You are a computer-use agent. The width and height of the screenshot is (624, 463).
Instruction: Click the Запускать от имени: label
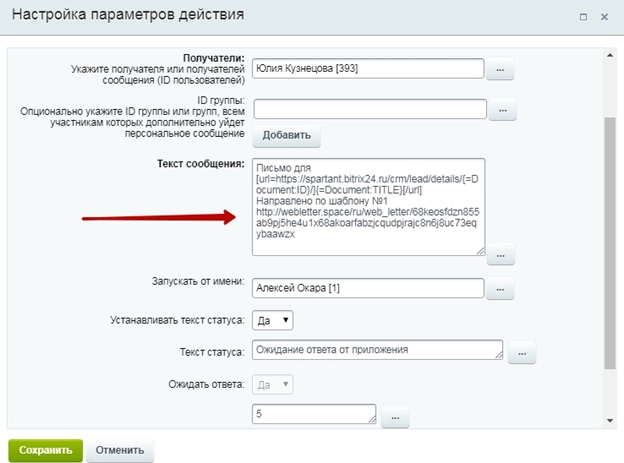(x=198, y=281)
